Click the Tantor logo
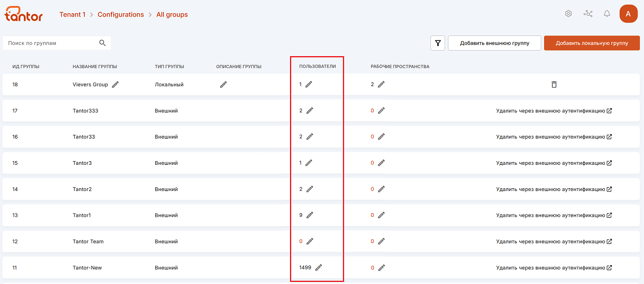This screenshot has width=644, height=284. click(x=23, y=14)
